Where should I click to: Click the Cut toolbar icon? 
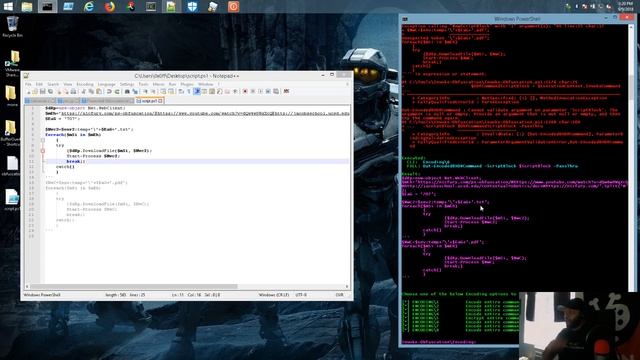[83, 91]
